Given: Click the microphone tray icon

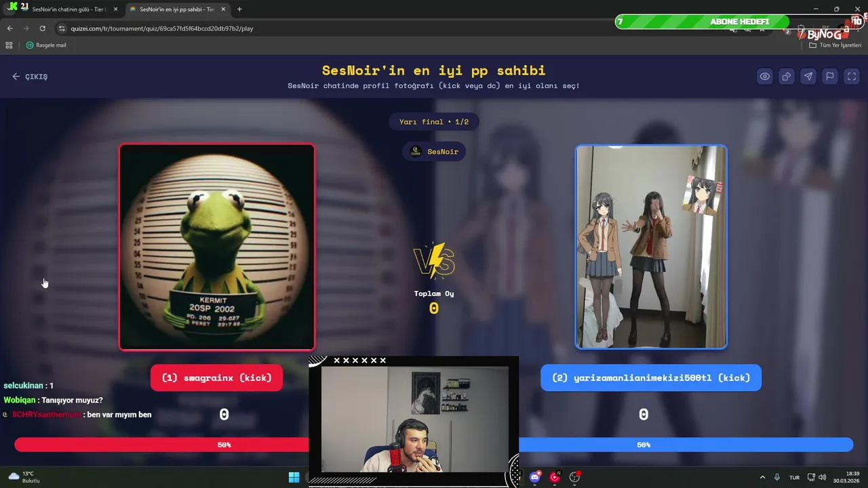Looking at the screenshot, I should [x=777, y=477].
